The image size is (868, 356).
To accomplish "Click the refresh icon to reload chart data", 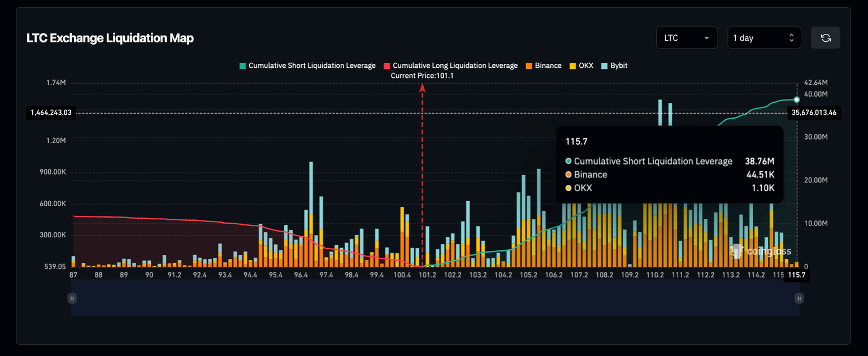I will (826, 37).
